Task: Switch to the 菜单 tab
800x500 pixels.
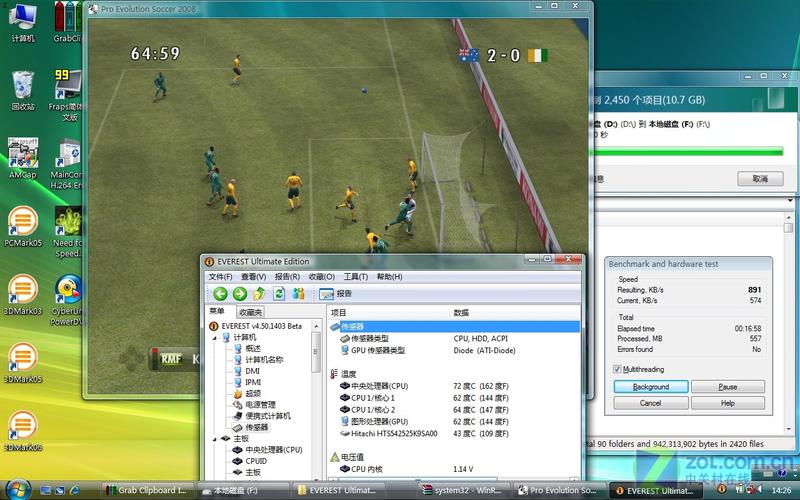Action: (x=217, y=311)
